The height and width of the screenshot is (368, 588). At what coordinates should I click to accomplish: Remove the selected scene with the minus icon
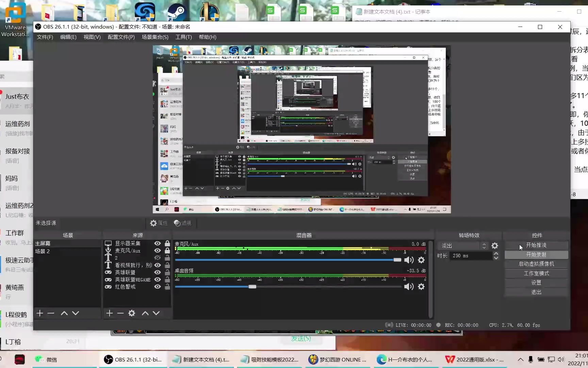[x=51, y=313]
